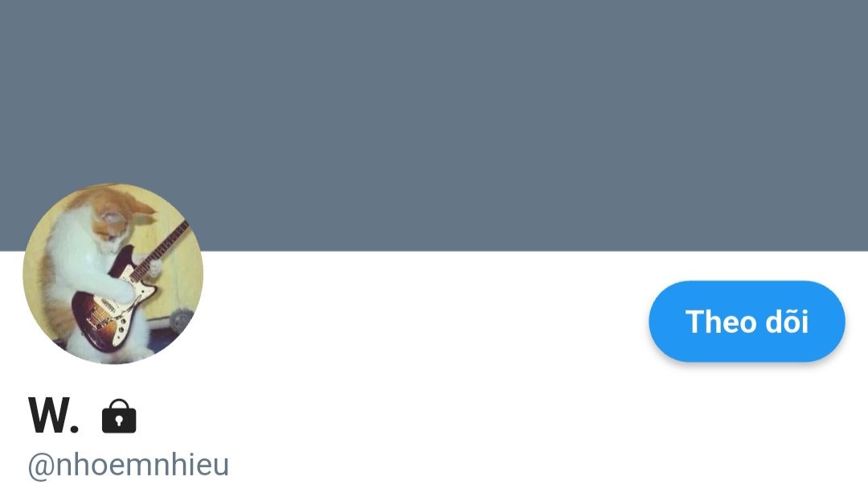
Task: Select the display name W.
Action: [x=54, y=415]
